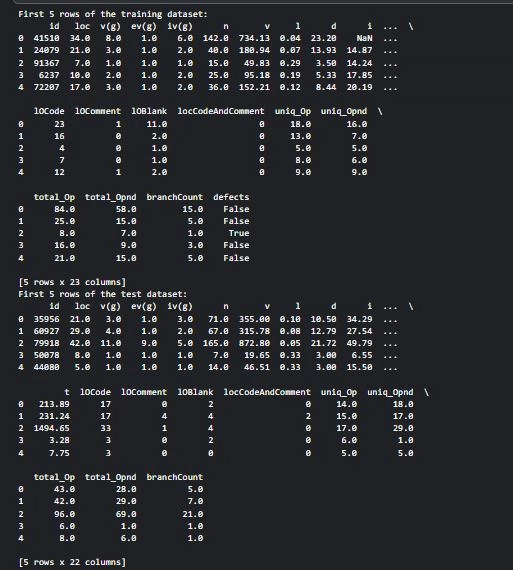The width and height of the screenshot is (513, 570).
Task: Click the 19.65 value in test table
Action: coord(257,355)
